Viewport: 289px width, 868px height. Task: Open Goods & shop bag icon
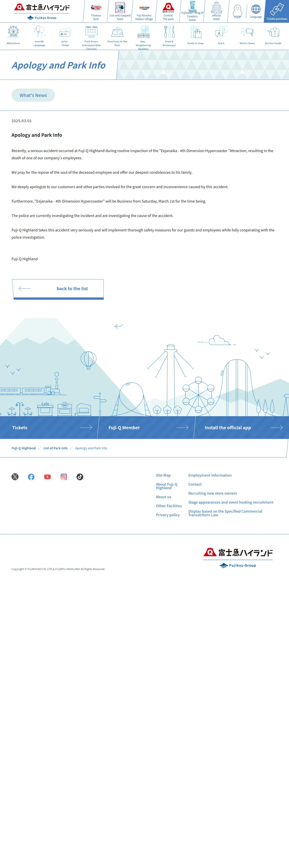(x=195, y=35)
